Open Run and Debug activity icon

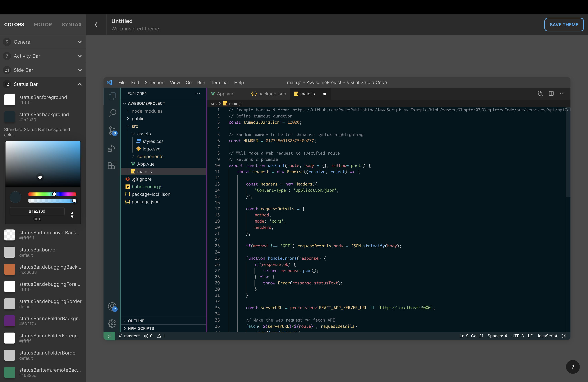click(112, 148)
